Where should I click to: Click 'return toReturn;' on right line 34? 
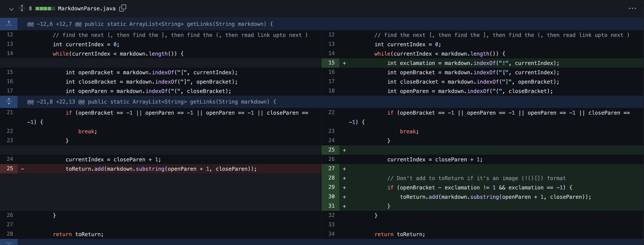click(400, 234)
